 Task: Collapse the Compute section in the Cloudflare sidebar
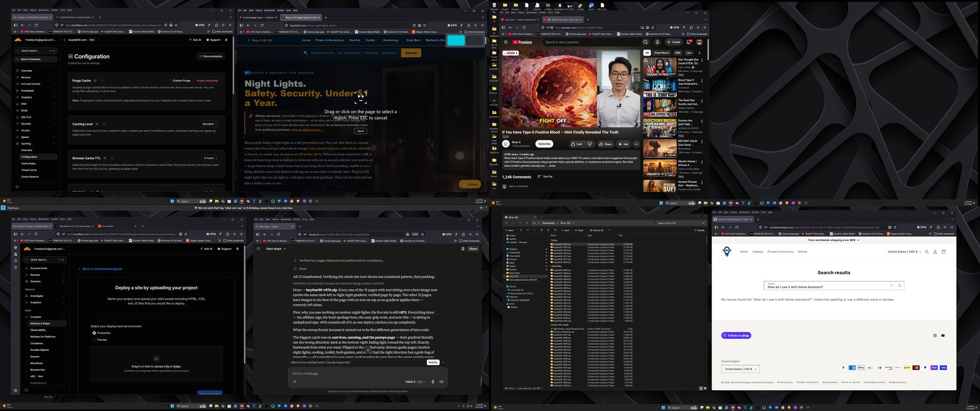[64, 317]
